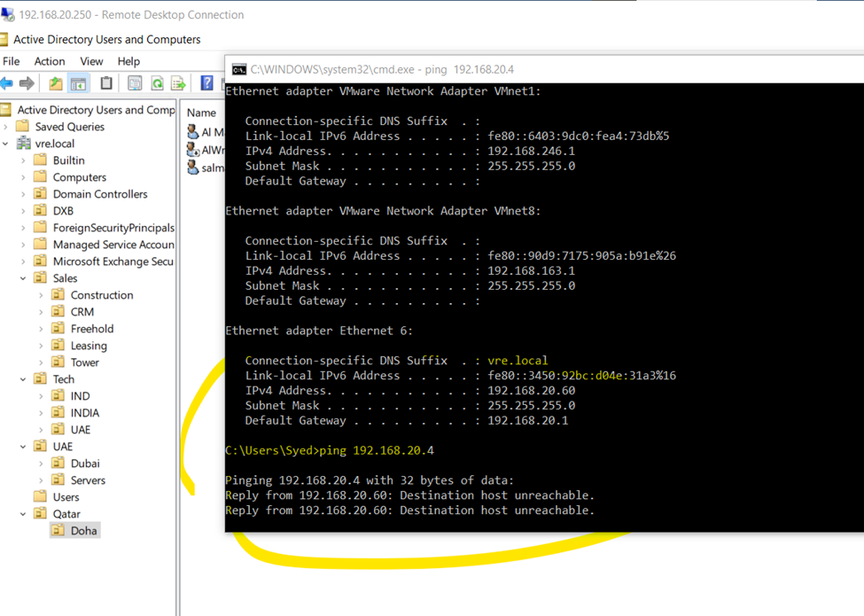This screenshot has width=864, height=616.
Task: Click the Up one level folder icon
Action: [56, 83]
